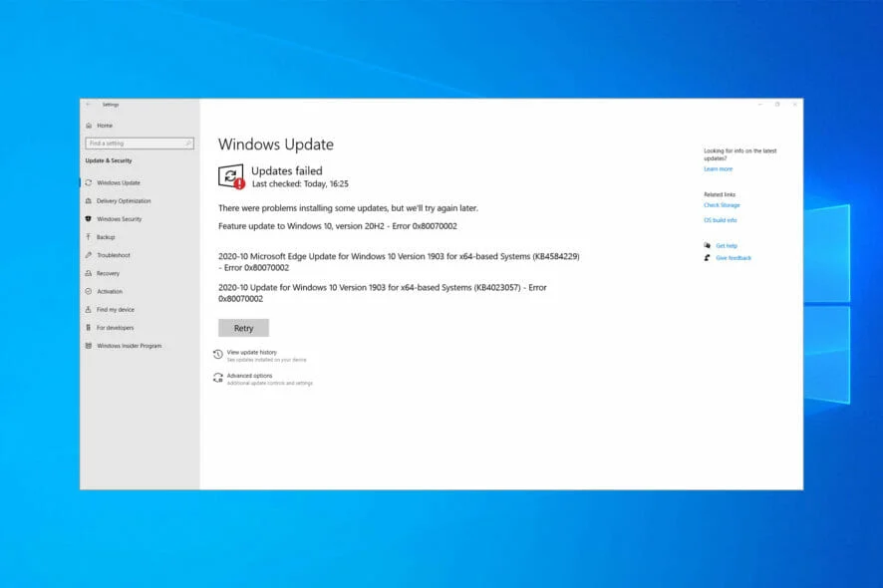
Task: Click the Find a setting search box
Action: pyautogui.click(x=140, y=144)
